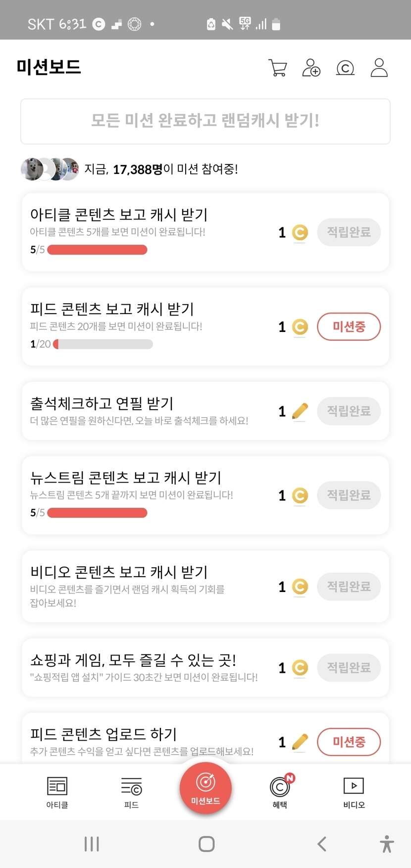Open the Android recent apps button
411x868 pixels.
tap(92, 844)
